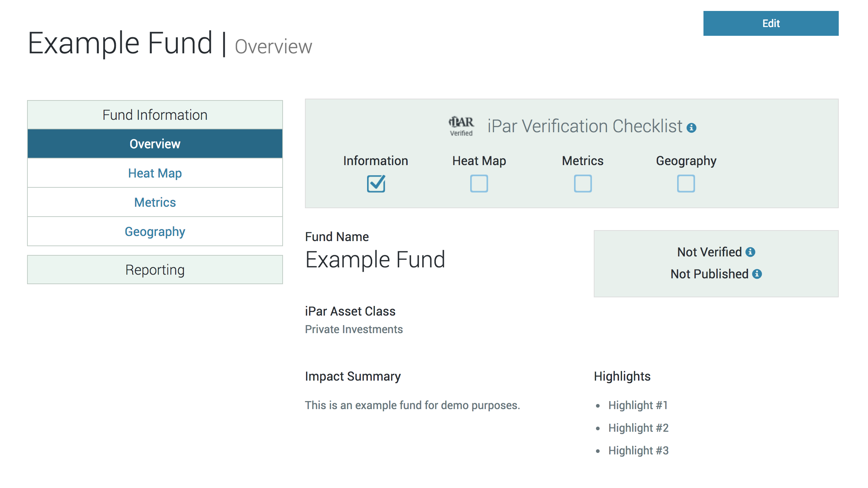Open Geography page from sidebar

pyautogui.click(x=155, y=232)
